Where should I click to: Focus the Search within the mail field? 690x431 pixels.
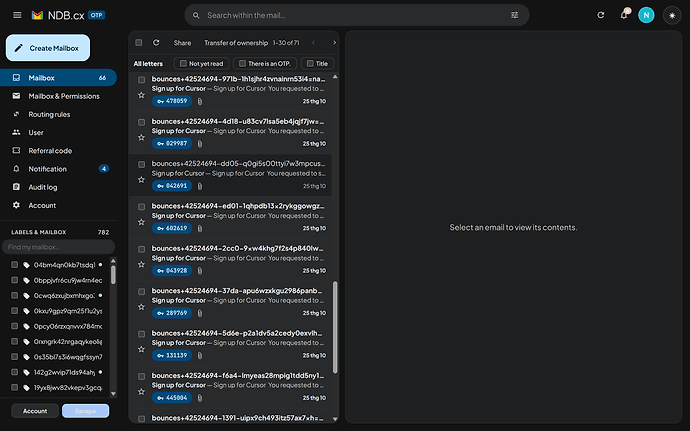pos(357,15)
